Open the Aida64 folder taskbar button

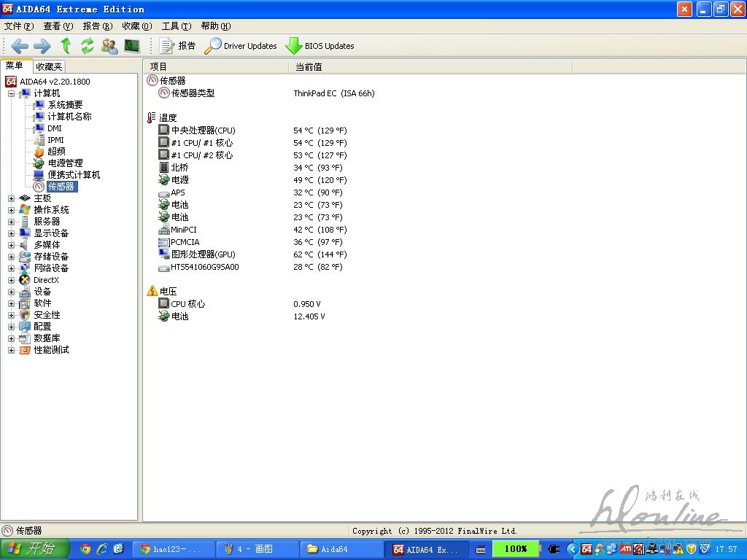pyautogui.click(x=342, y=549)
